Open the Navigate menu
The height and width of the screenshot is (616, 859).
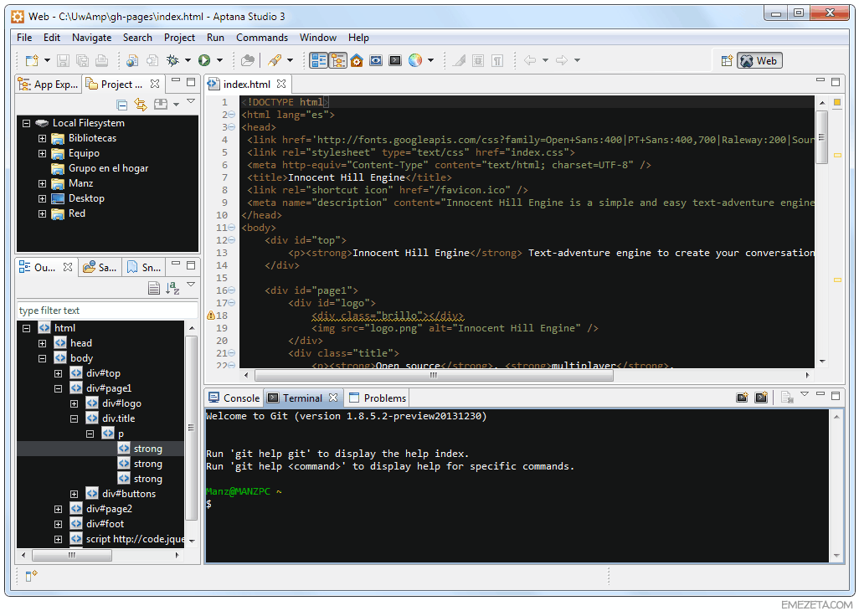pyautogui.click(x=91, y=37)
